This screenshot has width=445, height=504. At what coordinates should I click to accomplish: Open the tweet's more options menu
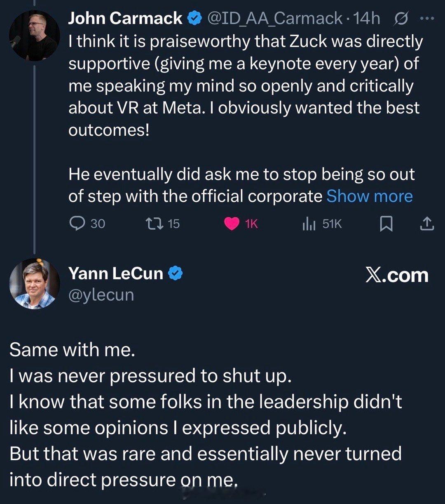pos(427,17)
